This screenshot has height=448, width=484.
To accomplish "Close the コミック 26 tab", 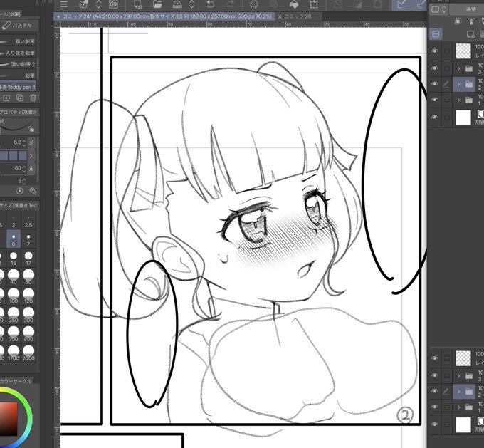I will point(280,16).
